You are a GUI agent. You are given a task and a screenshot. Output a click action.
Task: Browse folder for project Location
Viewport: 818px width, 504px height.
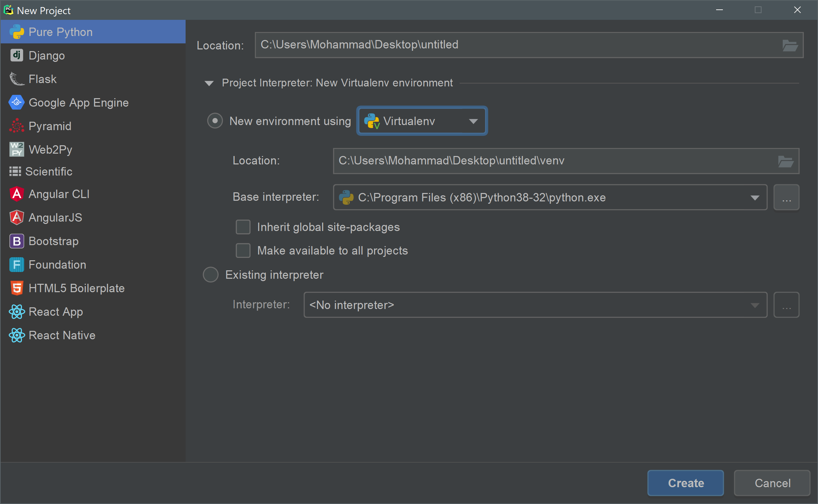790,45
